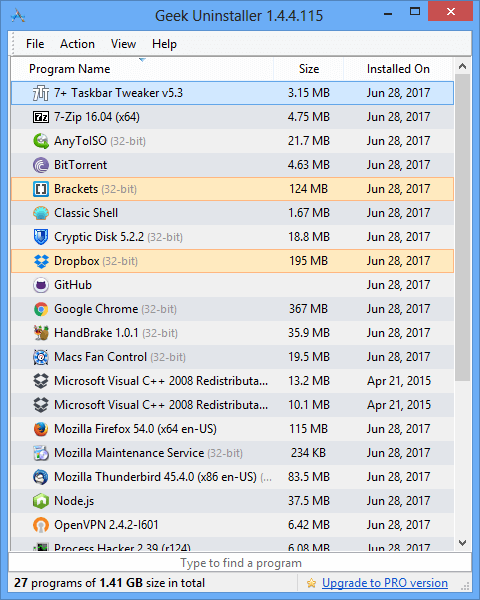Image resolution: width=480 pixels, height=600 pixels.
Task: Select the Node.js icon
Action: click(x=41, y=501)
